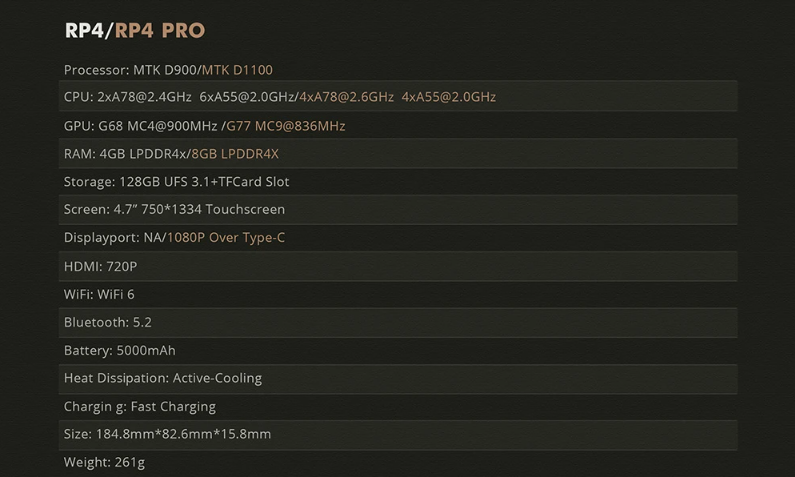
Task: Click the 1080P Over Type-C text
Action: (x=226, y=238)
